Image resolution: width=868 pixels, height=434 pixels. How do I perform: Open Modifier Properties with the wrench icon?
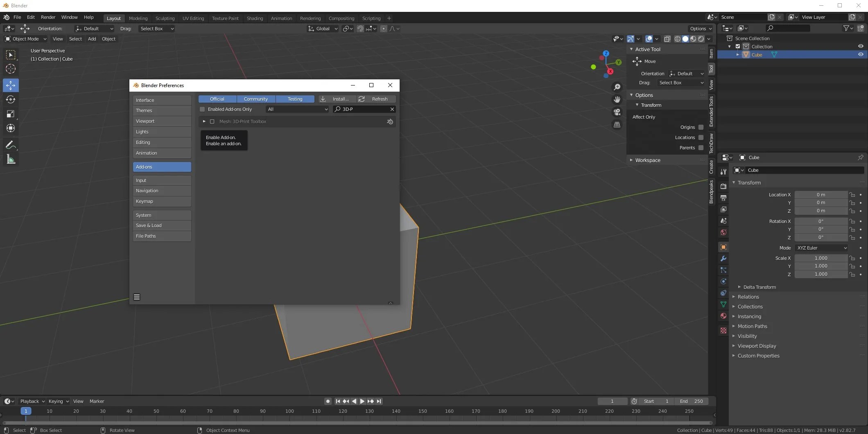pyautogui.click(x=723, y=259)
